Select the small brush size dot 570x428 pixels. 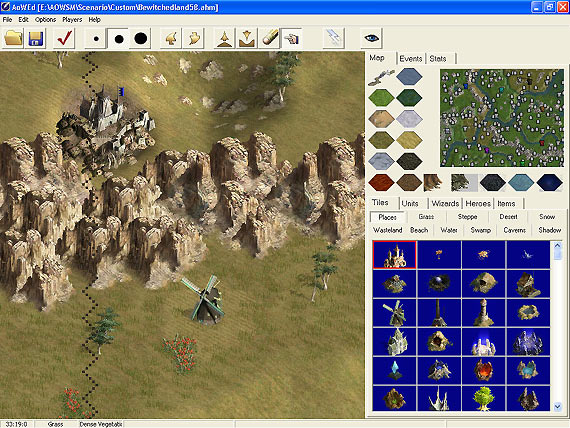96,38
